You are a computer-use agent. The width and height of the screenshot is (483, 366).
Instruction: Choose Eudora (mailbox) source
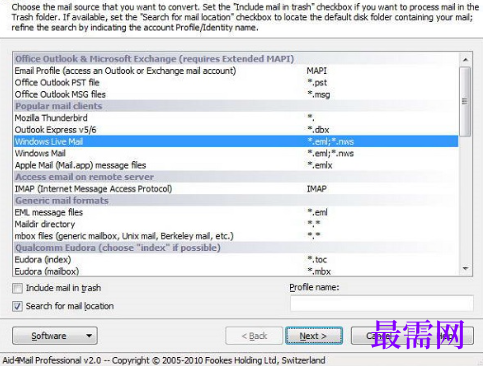pyautogui.click(x=236, y=271)
